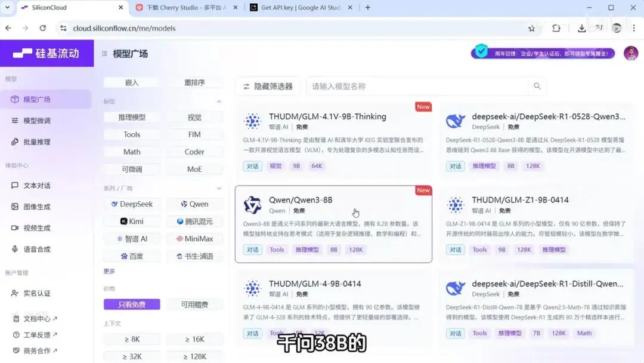The image size is (644, 363).
Task: Click the 语音合成 microphone icon
Action: 15,249
